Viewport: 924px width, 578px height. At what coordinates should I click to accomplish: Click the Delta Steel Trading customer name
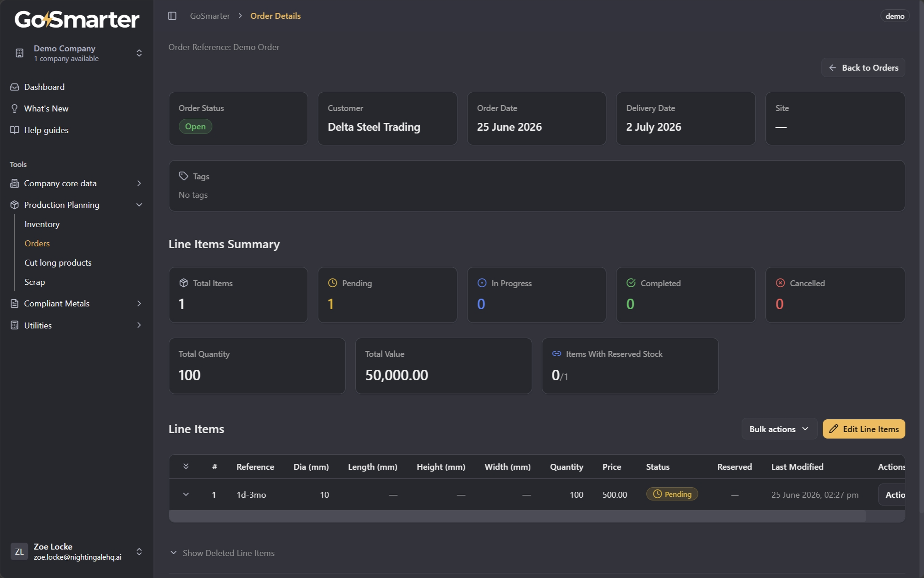374,127
